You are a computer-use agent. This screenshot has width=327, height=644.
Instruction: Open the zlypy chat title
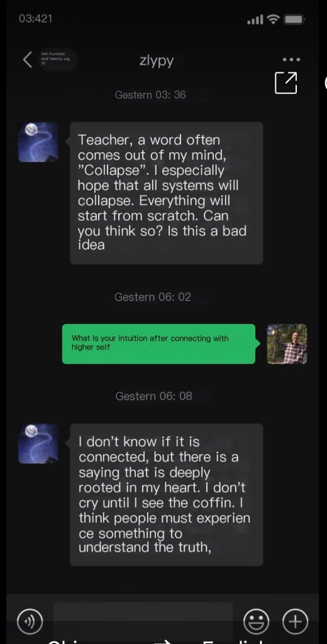click(x=157, y=60)
